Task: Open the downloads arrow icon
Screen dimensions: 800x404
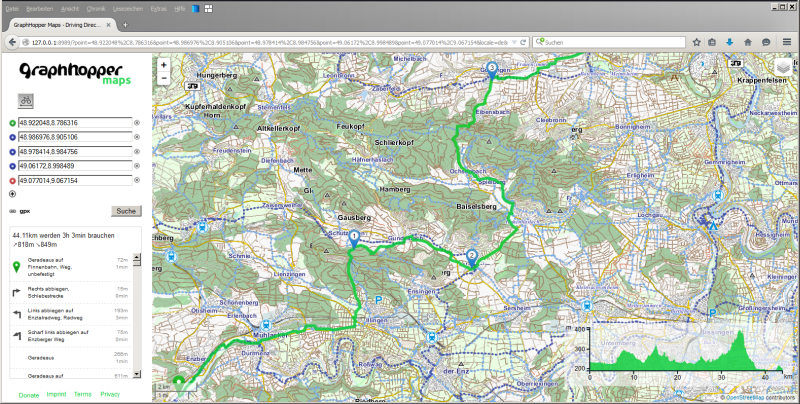Action: [729, 42]
